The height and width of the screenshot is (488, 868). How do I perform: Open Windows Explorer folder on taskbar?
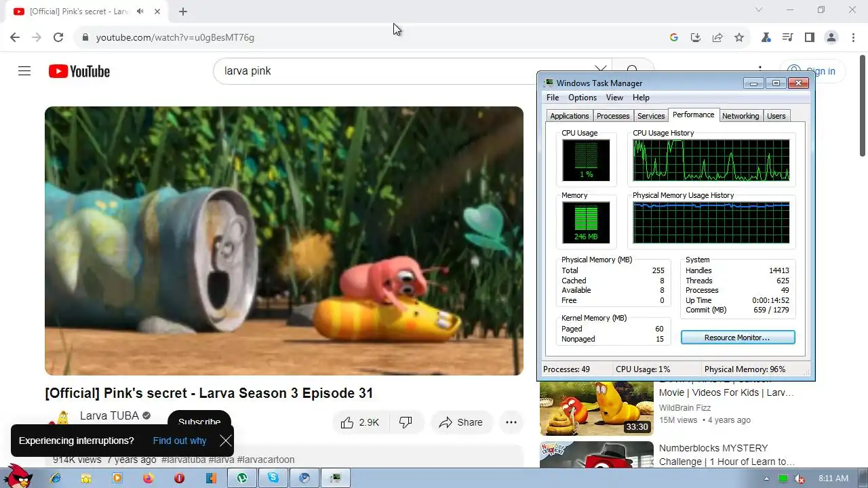pos(86,479)
